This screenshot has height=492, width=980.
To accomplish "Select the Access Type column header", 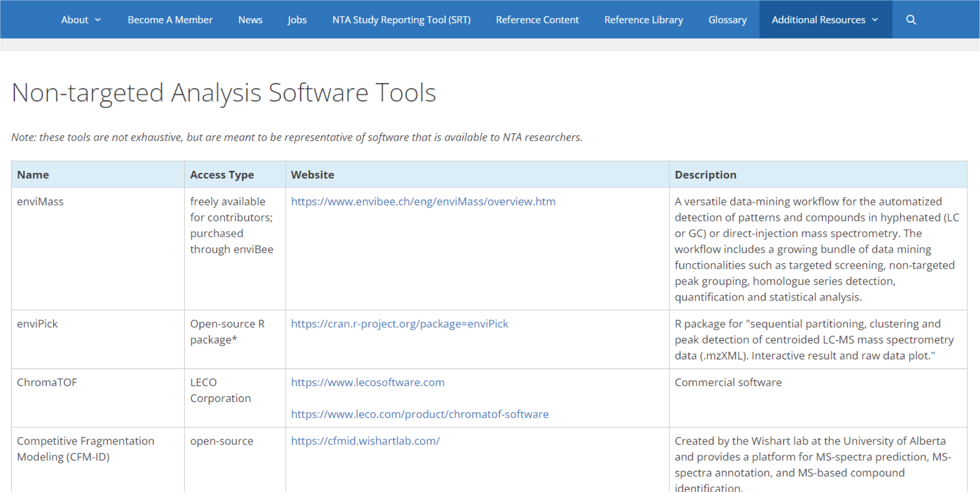I will tap(235, 175).
